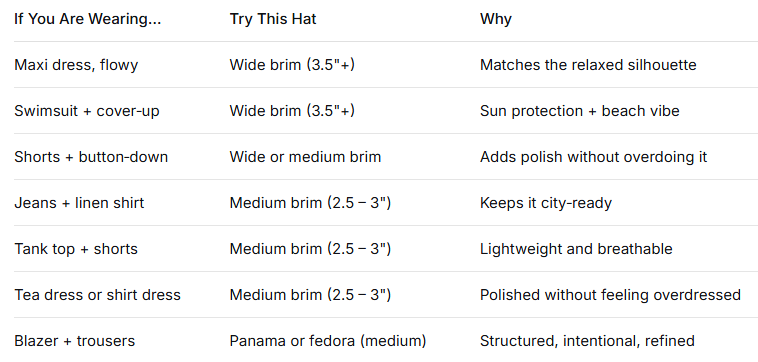
Task: Select the 'Swimsuit + cover-up' cell
Action: point(87,111)
